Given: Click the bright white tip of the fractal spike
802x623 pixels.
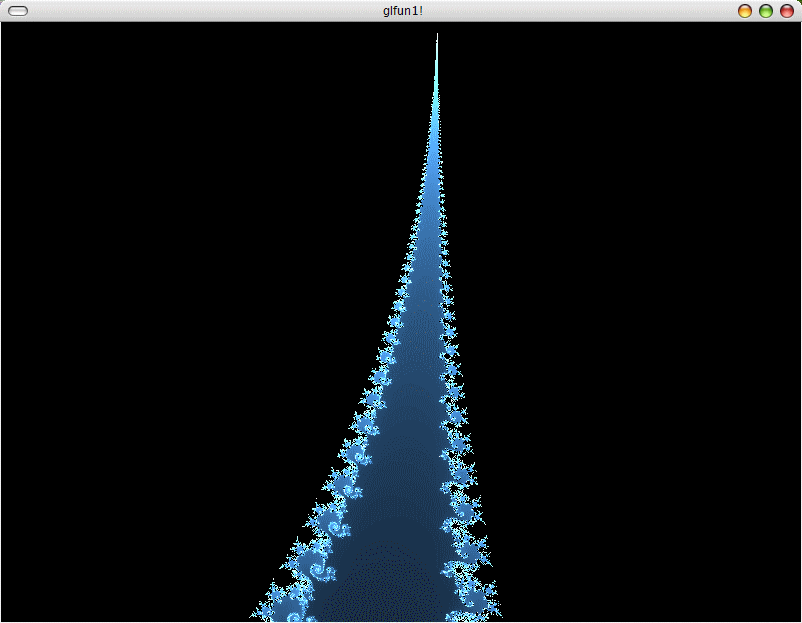Looking at the screenshot, I should tap(437, 40).
